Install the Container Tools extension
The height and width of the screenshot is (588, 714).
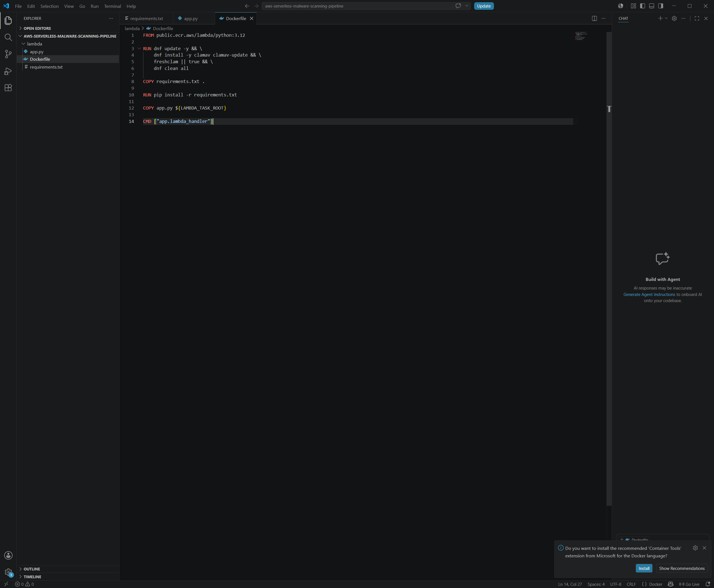[644, 568]
